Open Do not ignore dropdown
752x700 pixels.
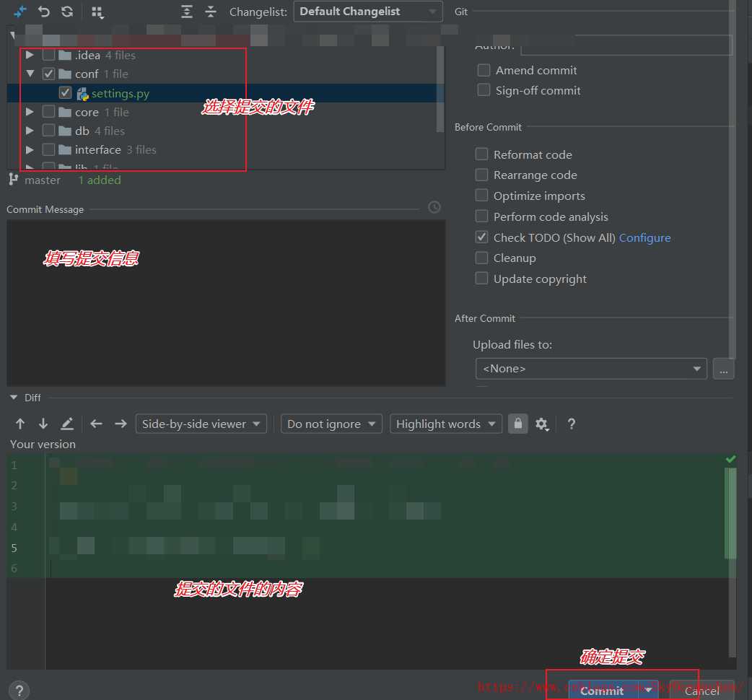pos(331,424)
